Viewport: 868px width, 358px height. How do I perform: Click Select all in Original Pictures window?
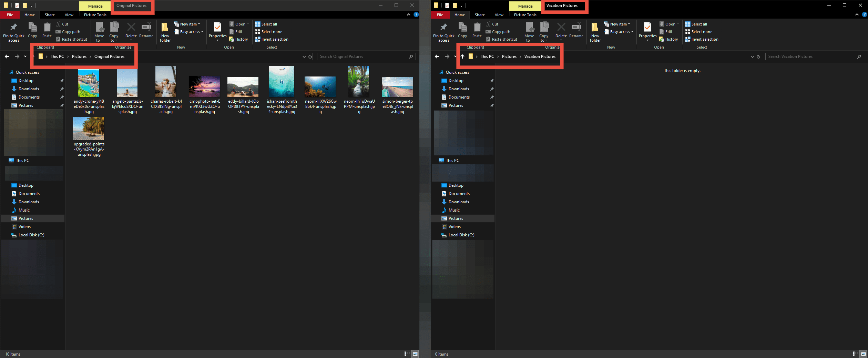[266, 24]
